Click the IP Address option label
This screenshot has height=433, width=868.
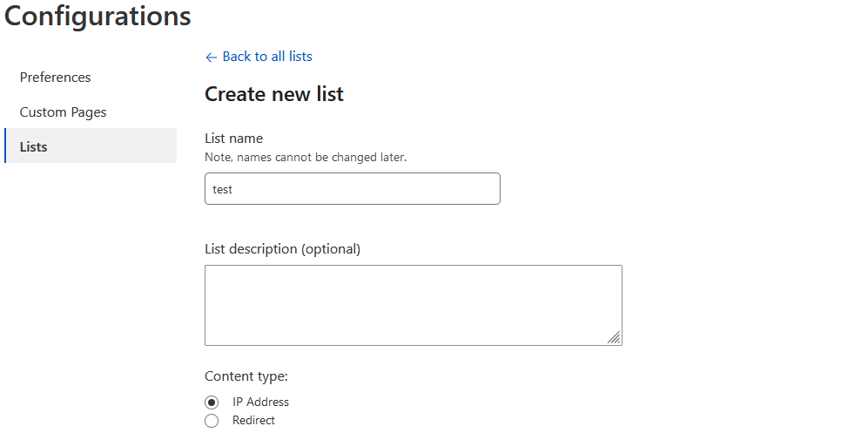tap(260, 403)
